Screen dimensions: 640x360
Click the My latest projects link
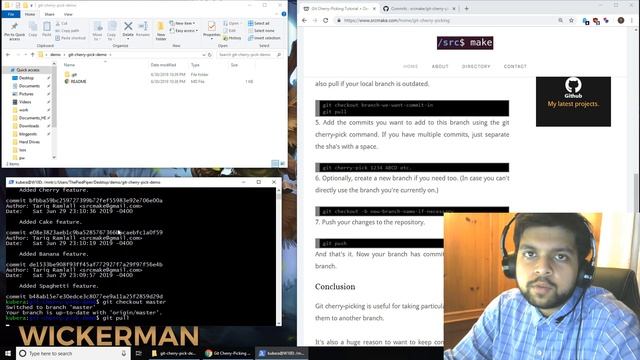pyautogui.click(x=573, y=104)
